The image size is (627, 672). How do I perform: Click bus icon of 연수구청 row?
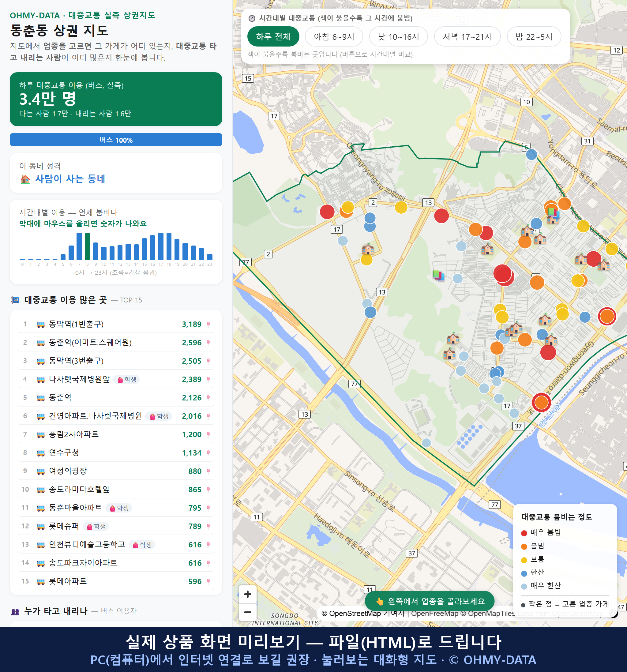[x=40, y=453]
